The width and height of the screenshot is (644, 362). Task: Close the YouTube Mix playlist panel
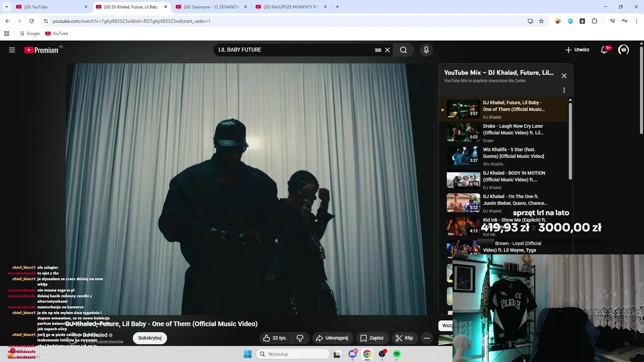(x=564, y=76)
